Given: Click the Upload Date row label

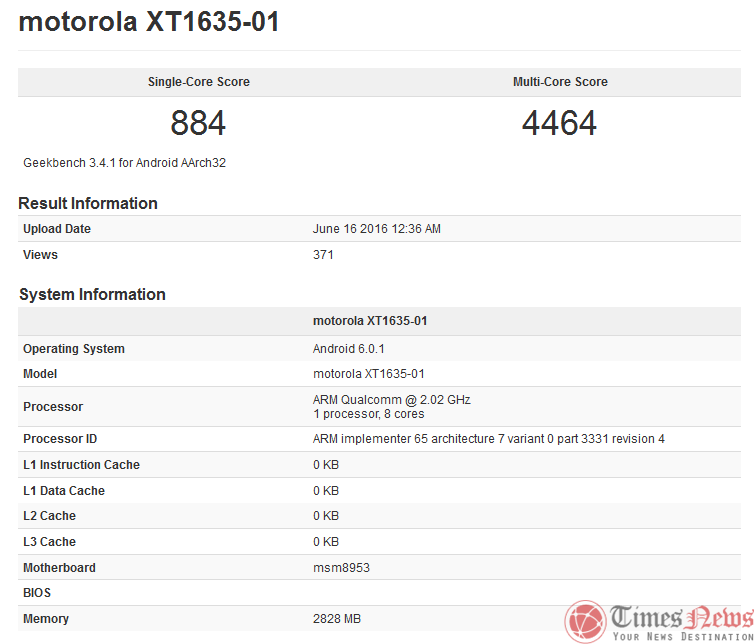Looking at the screenshot, I should click(57, 229).
